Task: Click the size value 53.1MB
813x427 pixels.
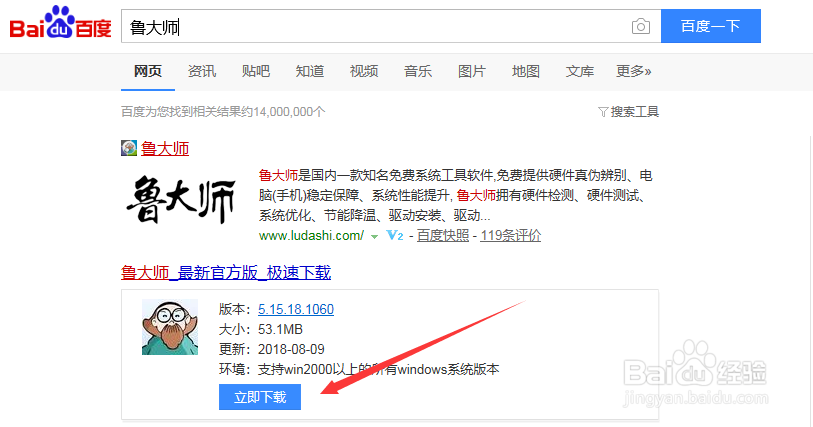Action: point(281,329)
